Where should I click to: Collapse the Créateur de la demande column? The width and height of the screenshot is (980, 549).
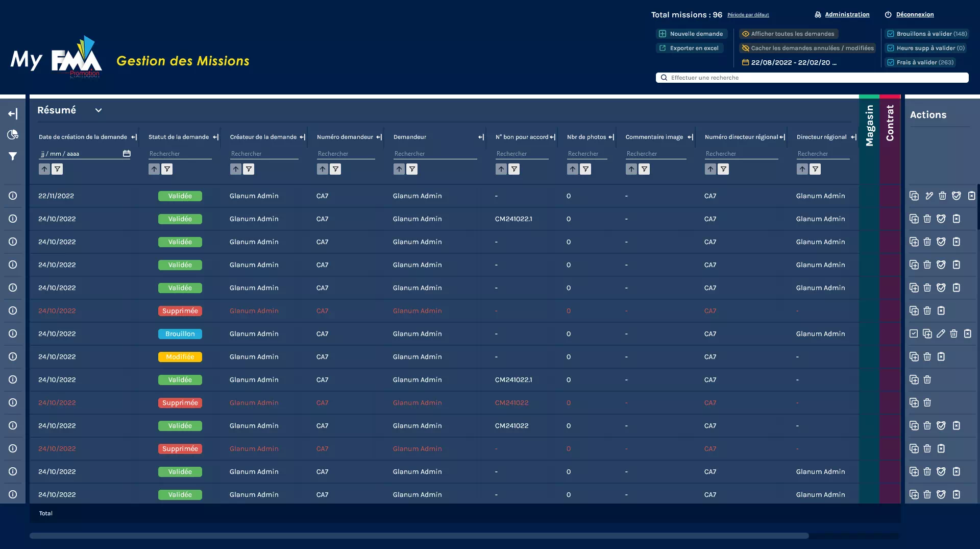click(302, 137)
